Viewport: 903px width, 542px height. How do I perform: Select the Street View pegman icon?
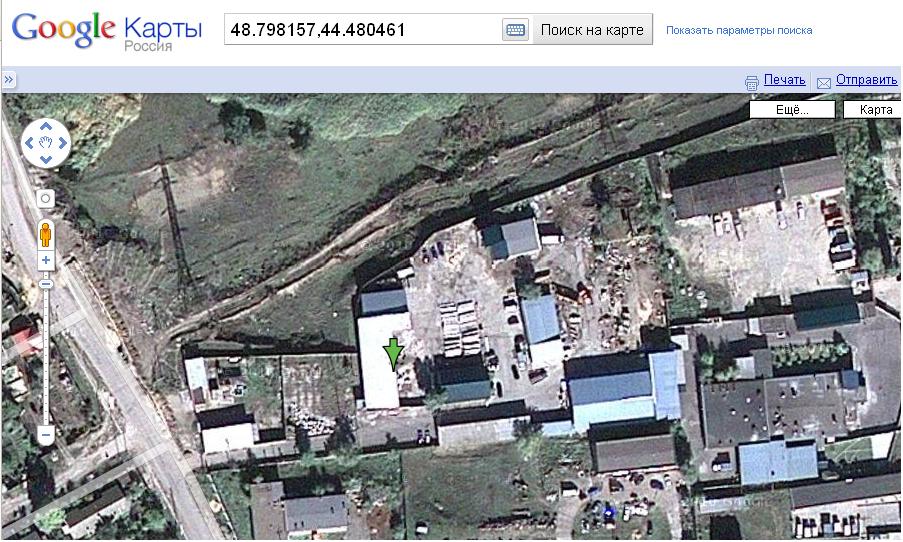[45, 235]
